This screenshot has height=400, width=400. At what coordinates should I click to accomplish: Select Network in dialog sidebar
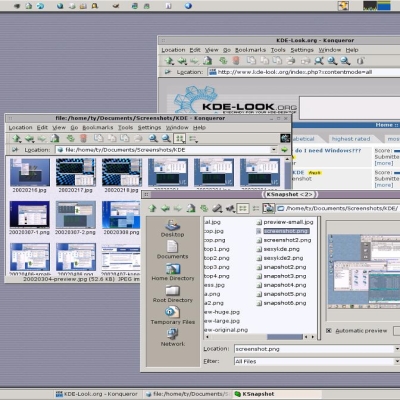(x=173, y=337)
